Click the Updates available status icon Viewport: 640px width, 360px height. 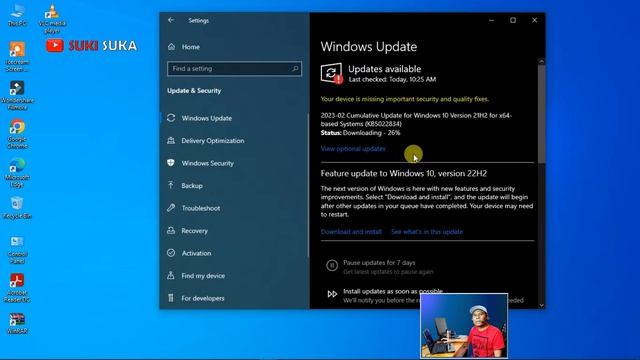(x=331, y=73)
